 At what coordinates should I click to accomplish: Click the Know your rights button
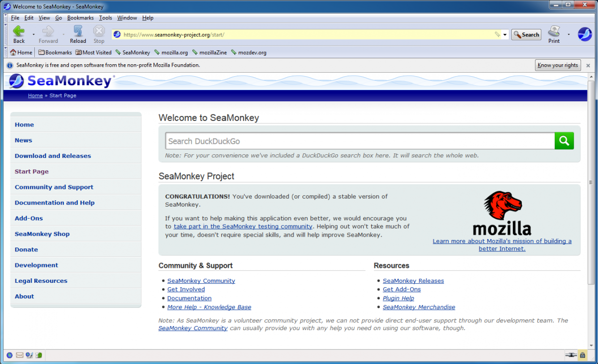click(x=558, y=65)
